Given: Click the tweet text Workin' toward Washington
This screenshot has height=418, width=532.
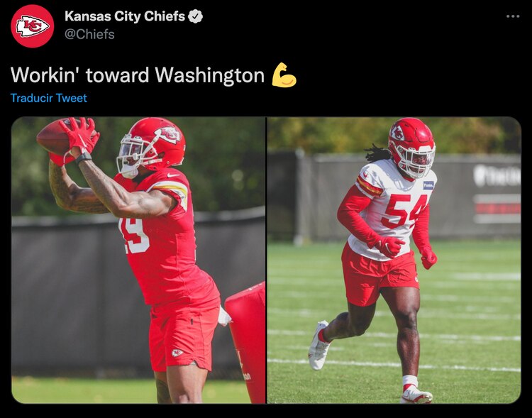Looking at the screenshot, I should (138, 75).
